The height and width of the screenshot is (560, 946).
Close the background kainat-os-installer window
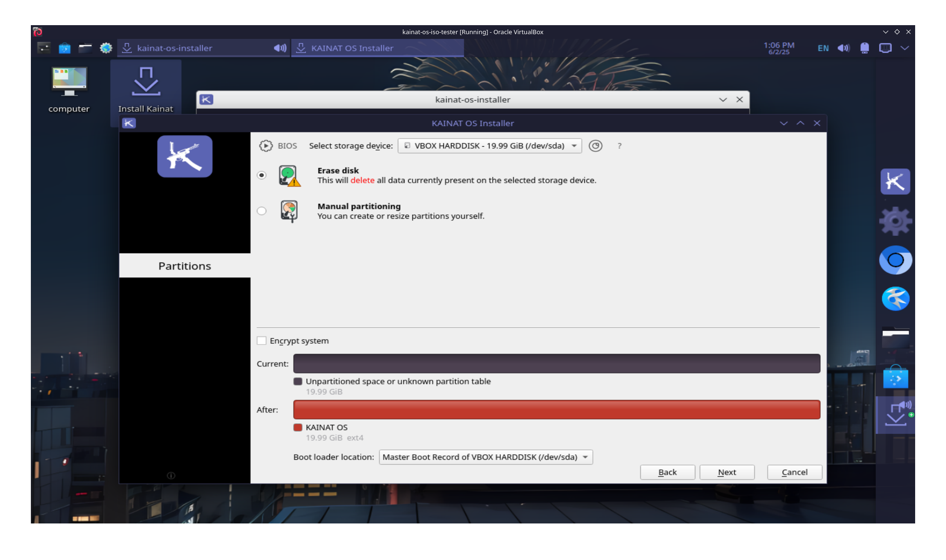pyautogui.click(x=740, y=100)
